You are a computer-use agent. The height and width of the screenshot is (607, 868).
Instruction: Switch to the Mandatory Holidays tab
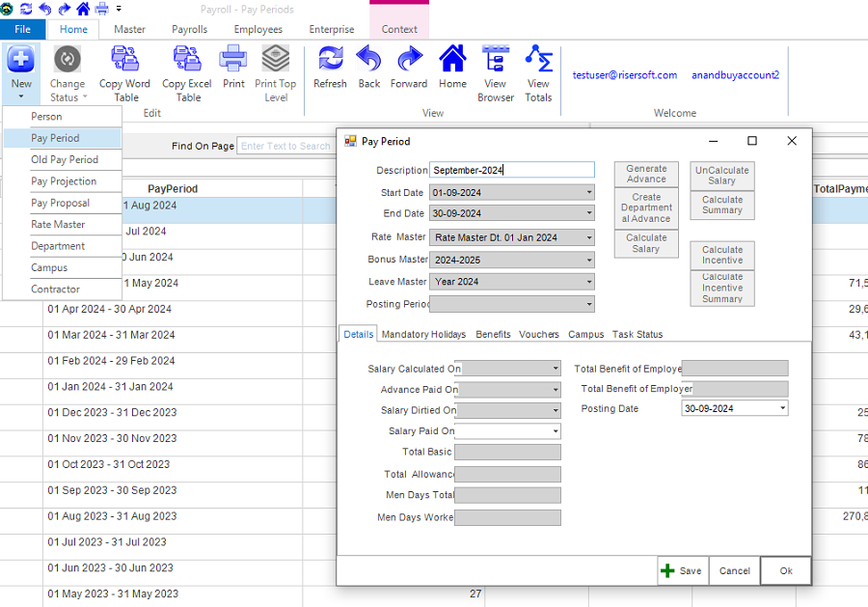423,334
